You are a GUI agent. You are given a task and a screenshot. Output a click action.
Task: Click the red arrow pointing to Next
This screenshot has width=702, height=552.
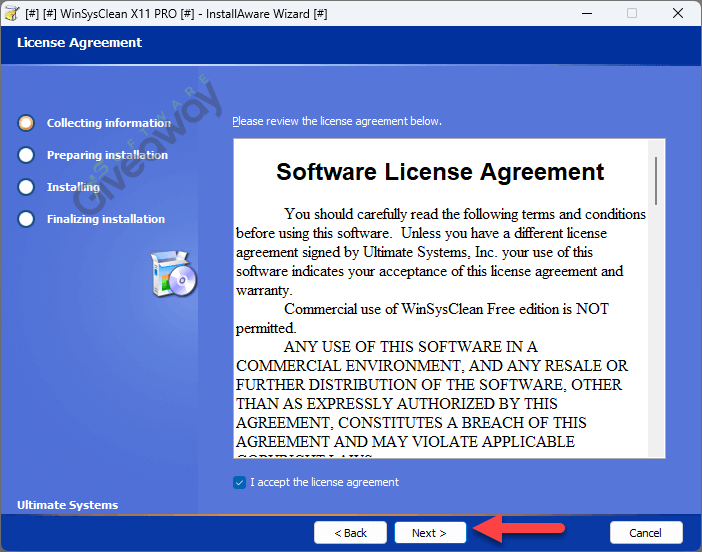pos(510,528)
